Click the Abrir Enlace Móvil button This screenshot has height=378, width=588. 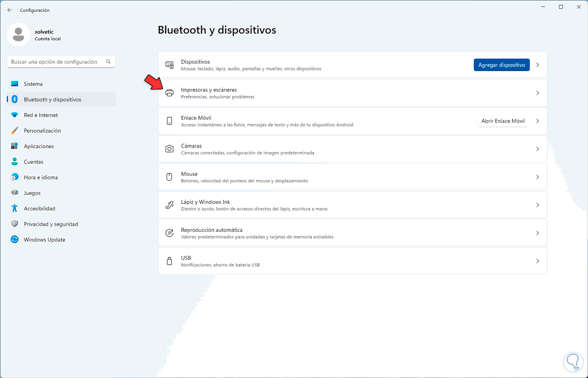click(503, 121)
